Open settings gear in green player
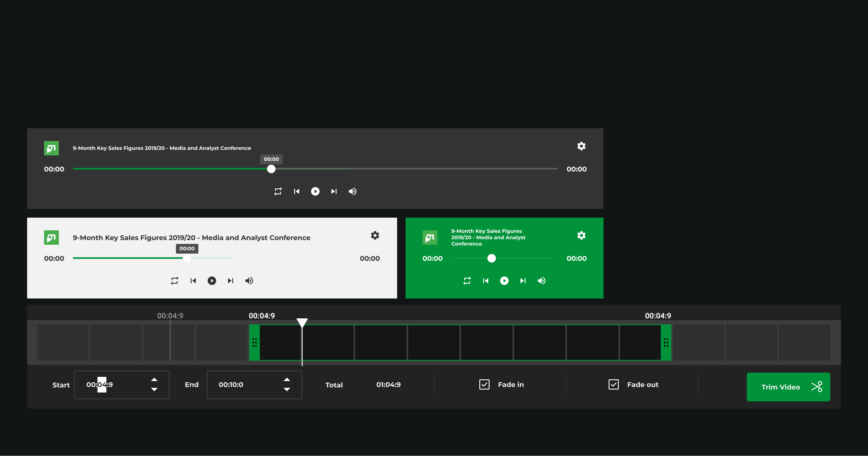 581,235
